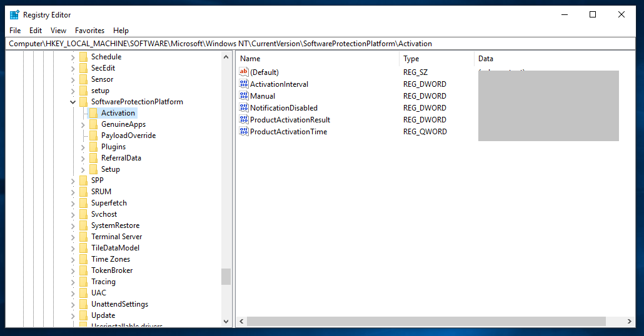Click the values pane horizontal scrollbar thumb
The height and width of the screenshot is (336, 644).
click(426, 322)
